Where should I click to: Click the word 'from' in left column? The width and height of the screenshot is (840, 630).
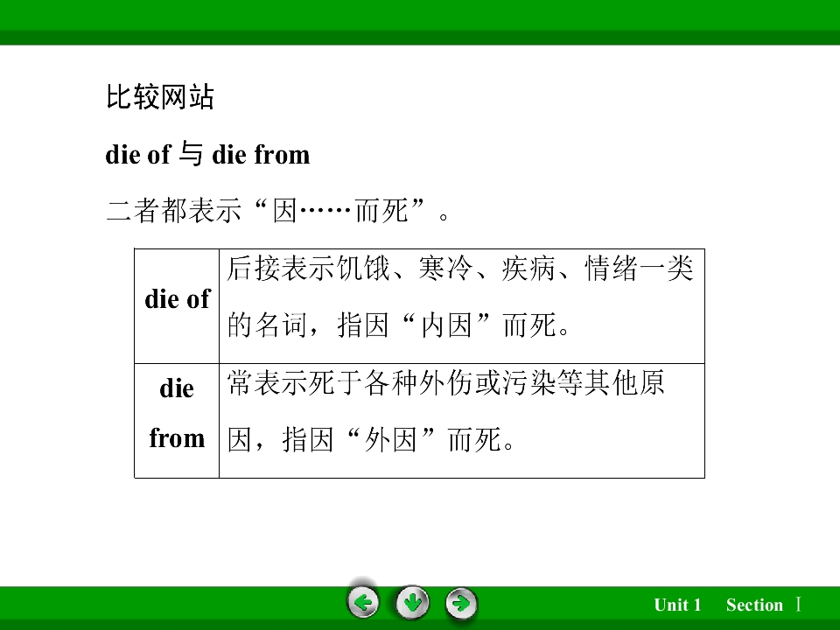click(x=177, y=437)
